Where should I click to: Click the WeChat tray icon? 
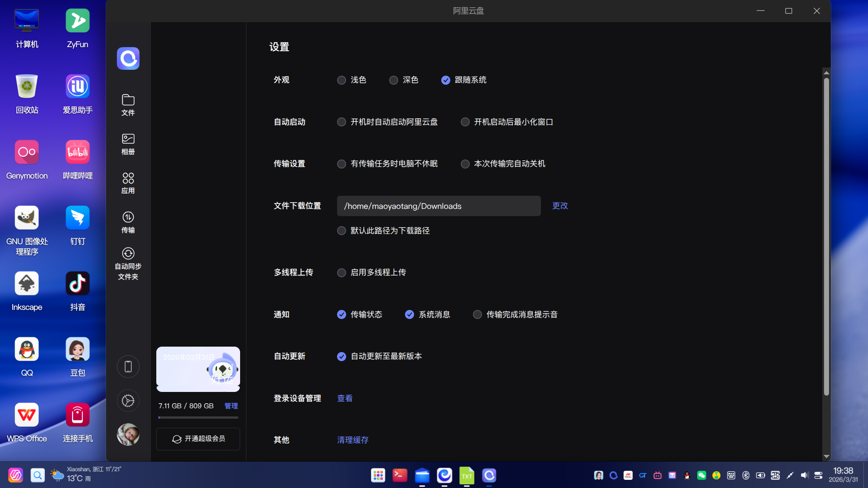click(702, 475)
